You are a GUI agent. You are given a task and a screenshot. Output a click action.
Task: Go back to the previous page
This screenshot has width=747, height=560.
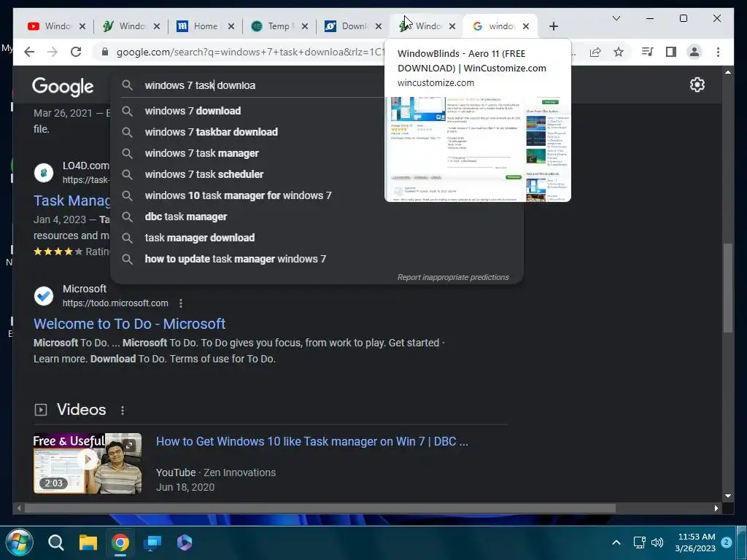point(29,52)
